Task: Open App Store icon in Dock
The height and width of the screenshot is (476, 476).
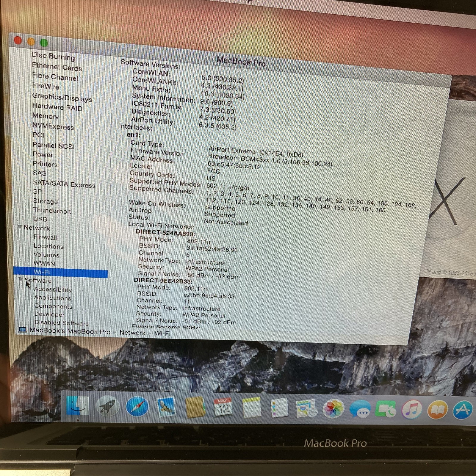Action: click(463, 410)
